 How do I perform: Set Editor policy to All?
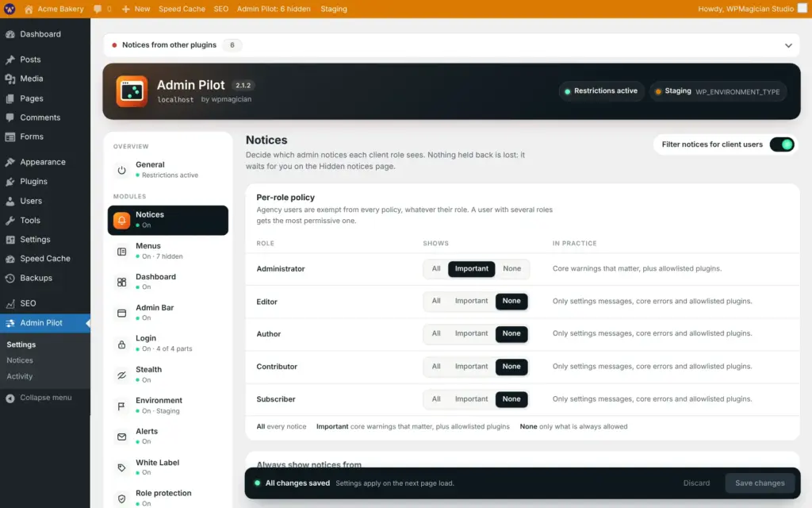[436, 301]
